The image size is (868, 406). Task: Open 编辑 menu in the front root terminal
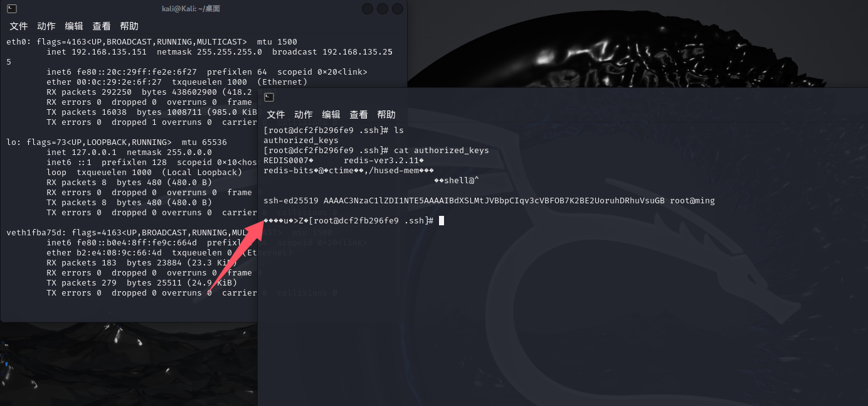(x=331, y=115)
